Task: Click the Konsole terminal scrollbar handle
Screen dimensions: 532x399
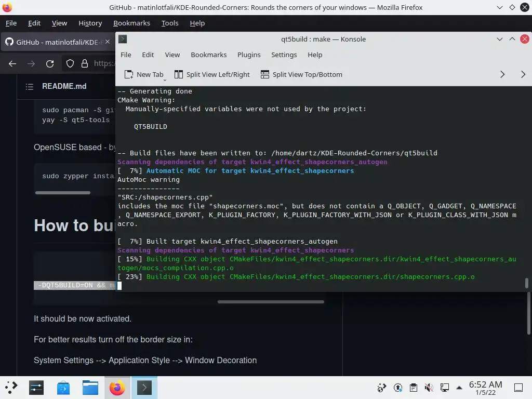Action: coord(527,283)
